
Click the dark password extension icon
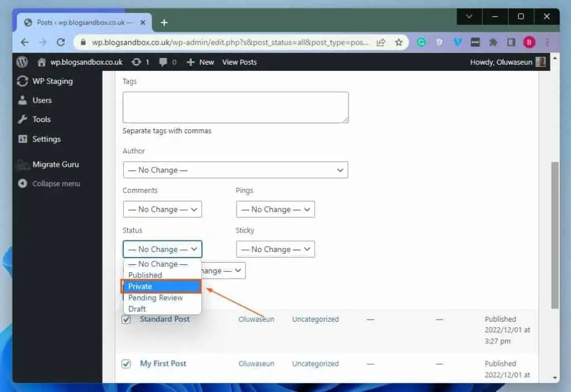tap(475, 42)
